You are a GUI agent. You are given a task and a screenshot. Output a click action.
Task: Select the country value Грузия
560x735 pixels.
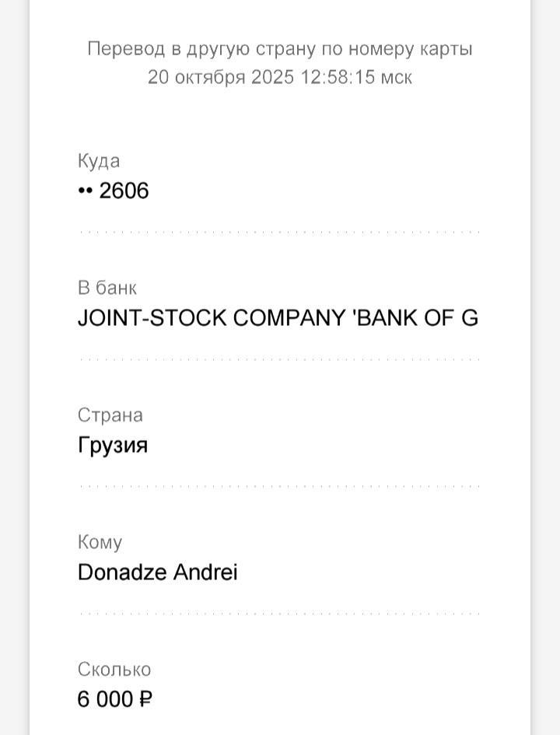click(113, 446)
